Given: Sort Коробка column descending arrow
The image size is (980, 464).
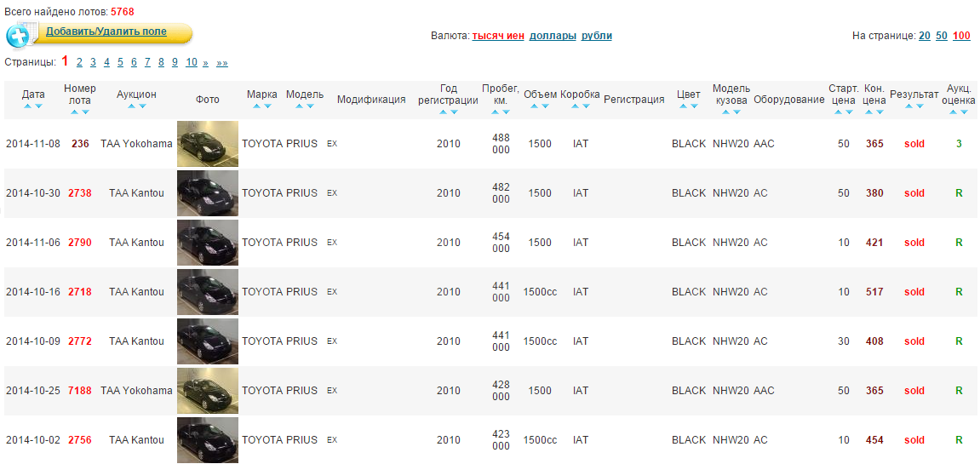Looking at the screenshot, I should [x=586, y=106].
